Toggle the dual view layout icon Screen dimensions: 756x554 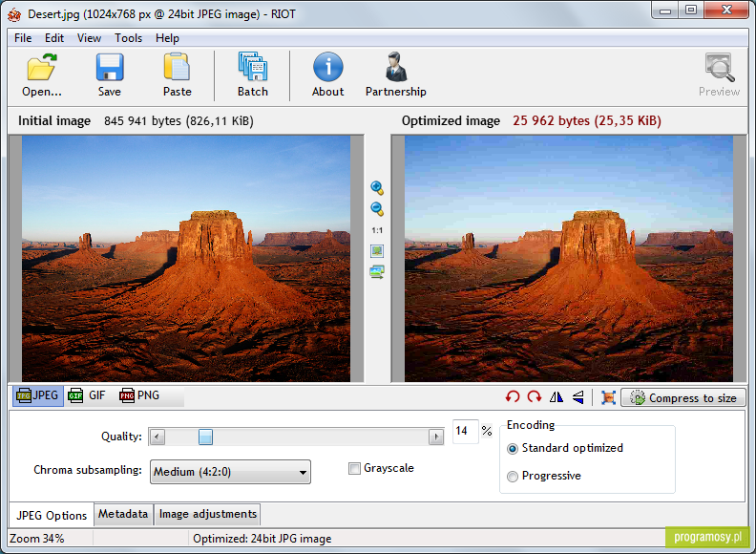(x=377, y=272)
